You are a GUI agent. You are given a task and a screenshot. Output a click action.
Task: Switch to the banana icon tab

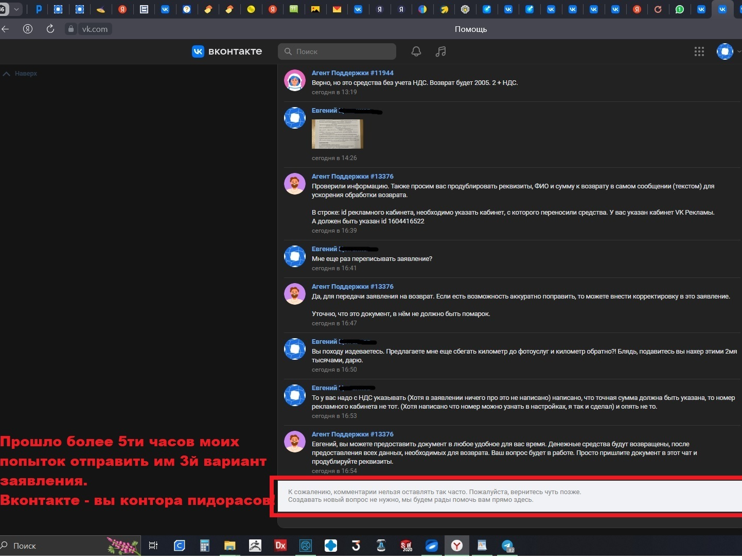444,9
